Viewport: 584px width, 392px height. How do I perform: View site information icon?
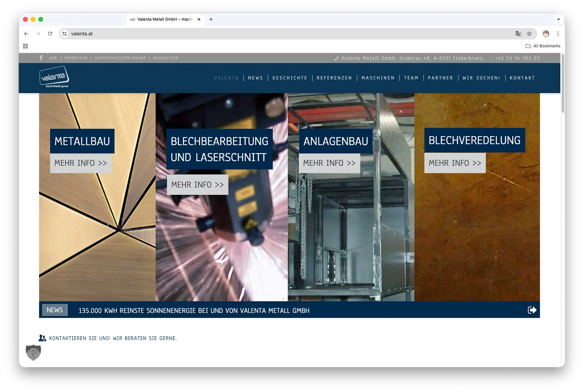65,34
